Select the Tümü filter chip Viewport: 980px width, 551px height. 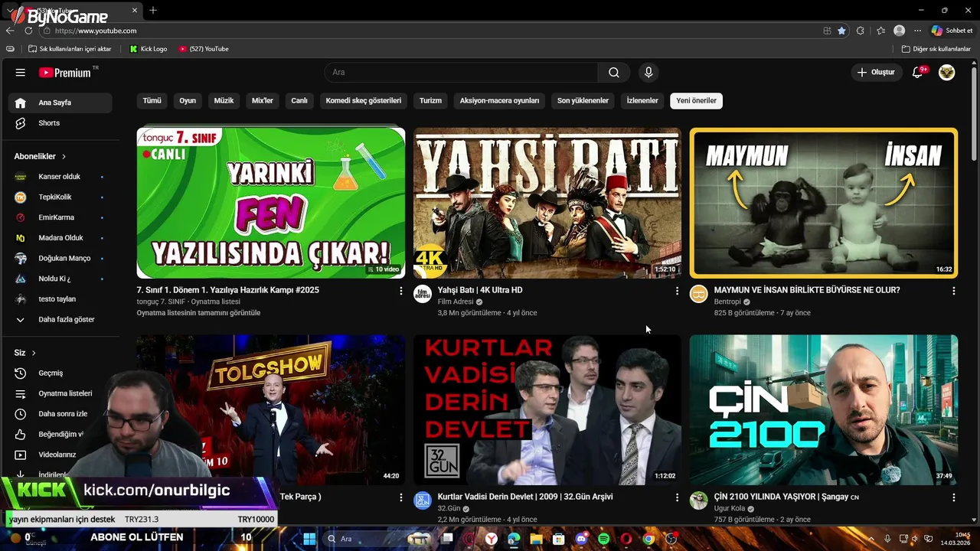pos(152,101)
